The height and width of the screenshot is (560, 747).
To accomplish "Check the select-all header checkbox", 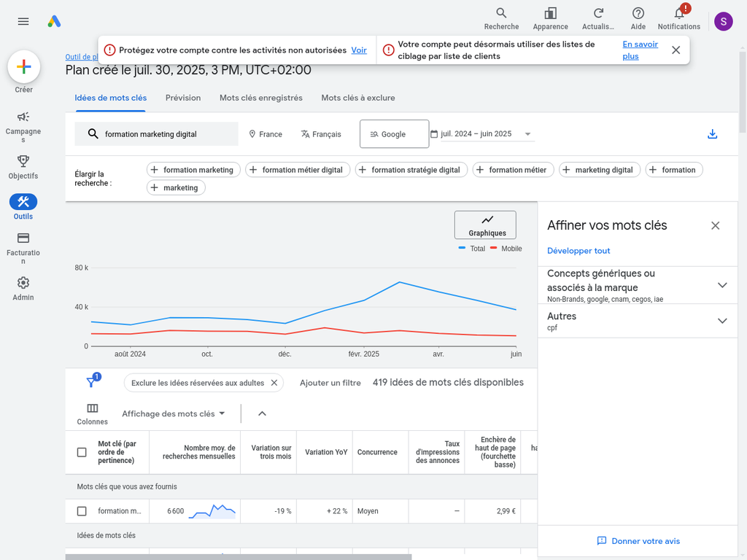I will 82,452.
